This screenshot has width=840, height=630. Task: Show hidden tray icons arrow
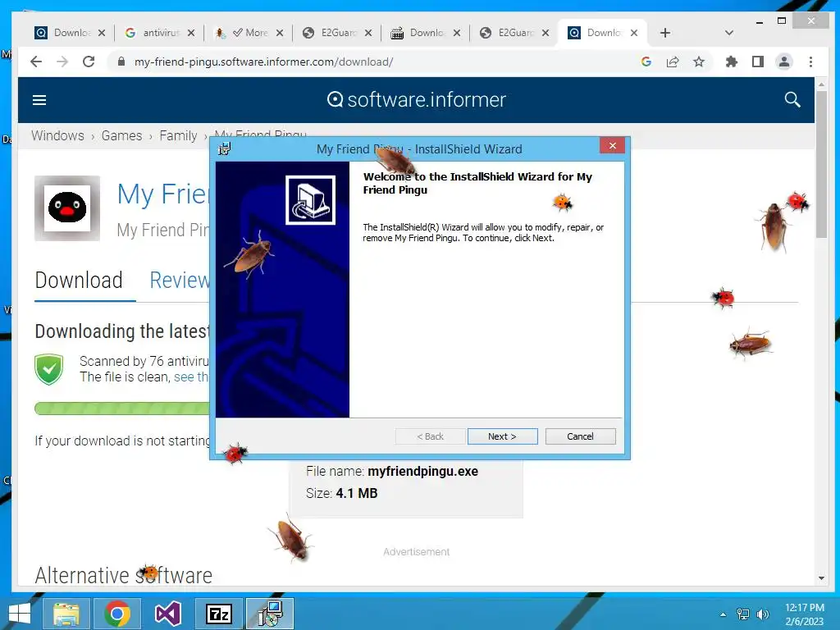click(x=724, y=614)
